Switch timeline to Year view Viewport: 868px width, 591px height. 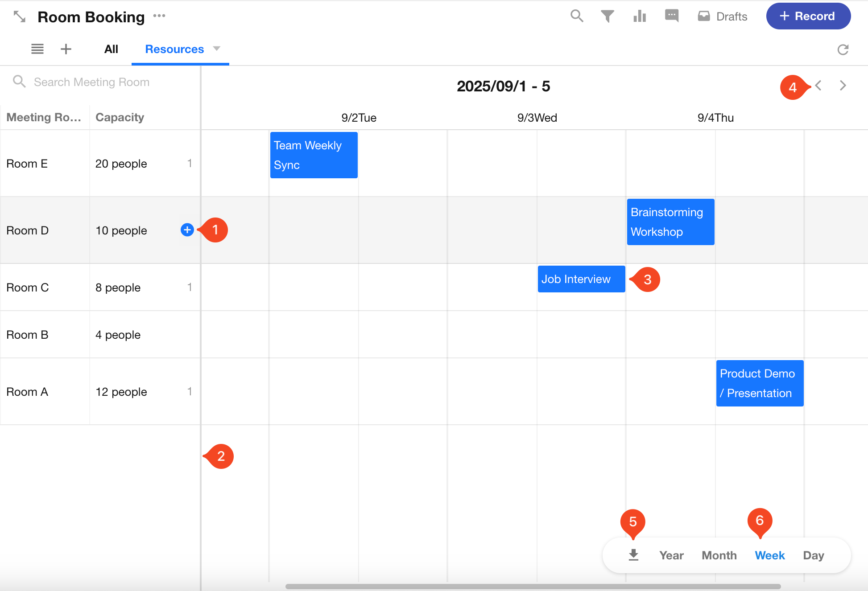click(x=671, y=555)
